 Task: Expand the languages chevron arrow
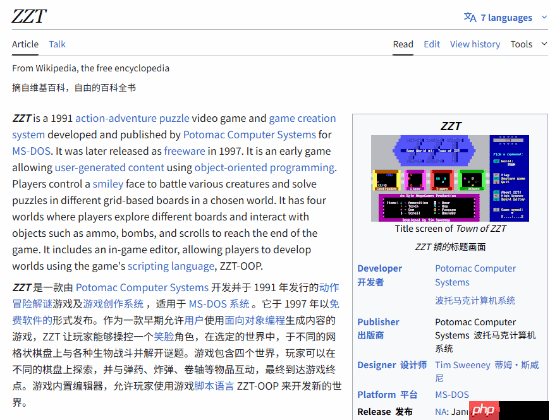pos(544,17)
